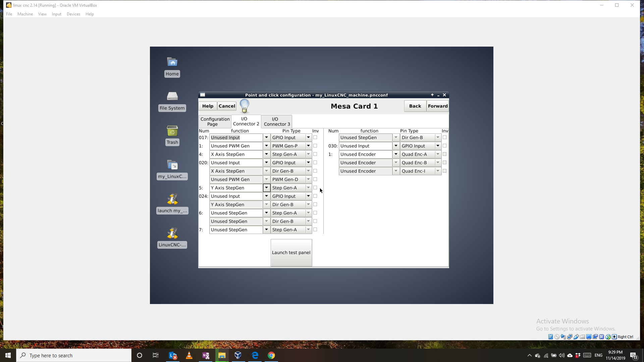Click the Cancel button
This screenshot has height=362, width=644.
[x=227, y=106]
